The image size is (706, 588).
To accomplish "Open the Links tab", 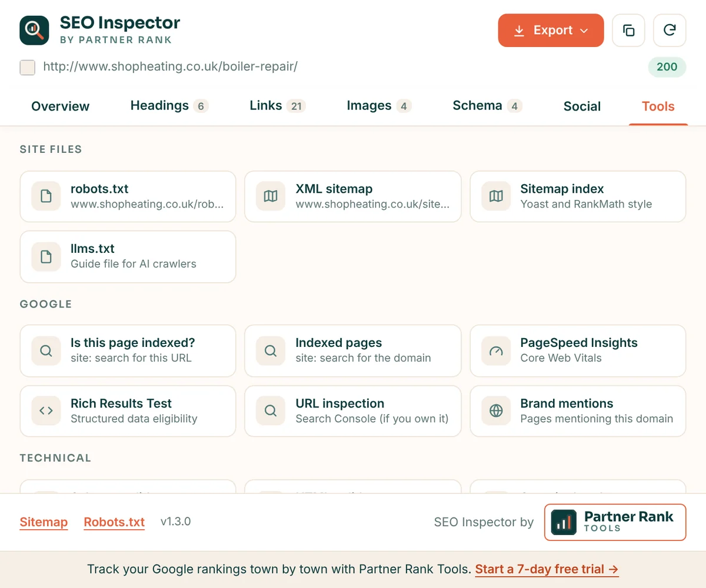I will click(x=278, y=106).
